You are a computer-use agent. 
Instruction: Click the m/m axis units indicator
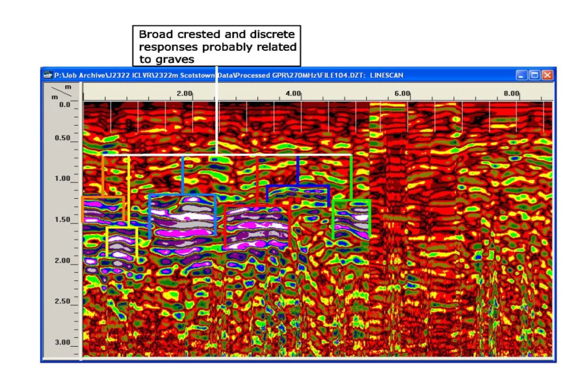[61, 91]
